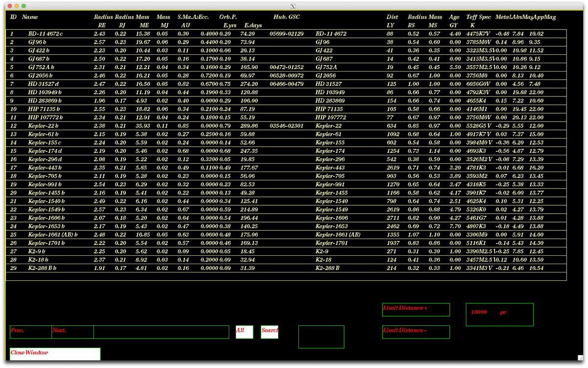The width and height of the screenshot is (588, 368).
Task: Select planet HIP 107772 b
Action: click(286, 117)
